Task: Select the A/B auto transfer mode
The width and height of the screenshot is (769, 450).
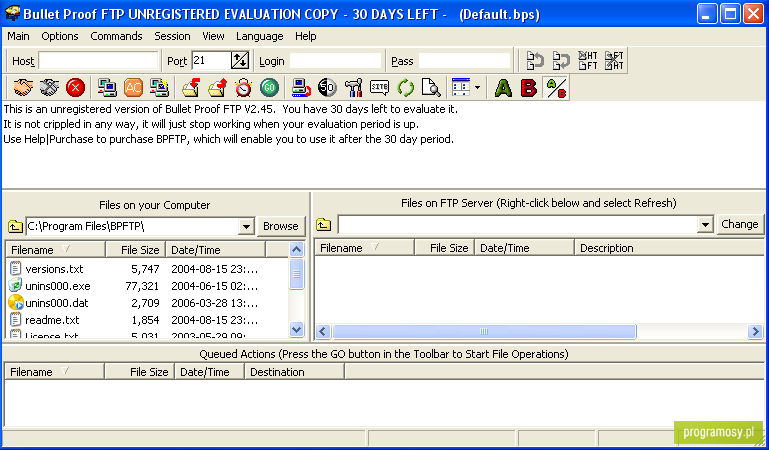Action: tap(556, 88)
